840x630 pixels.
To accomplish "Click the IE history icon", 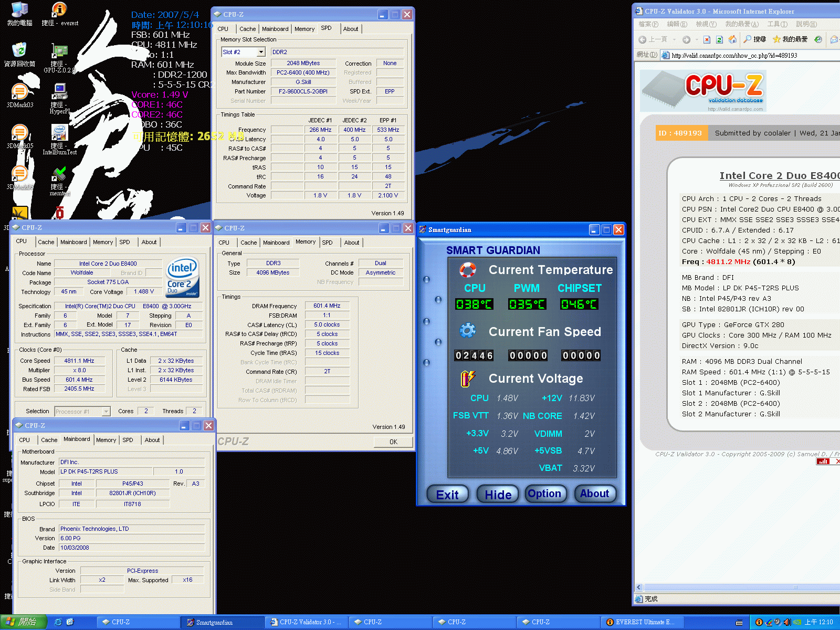I will [x=818, y=39].
